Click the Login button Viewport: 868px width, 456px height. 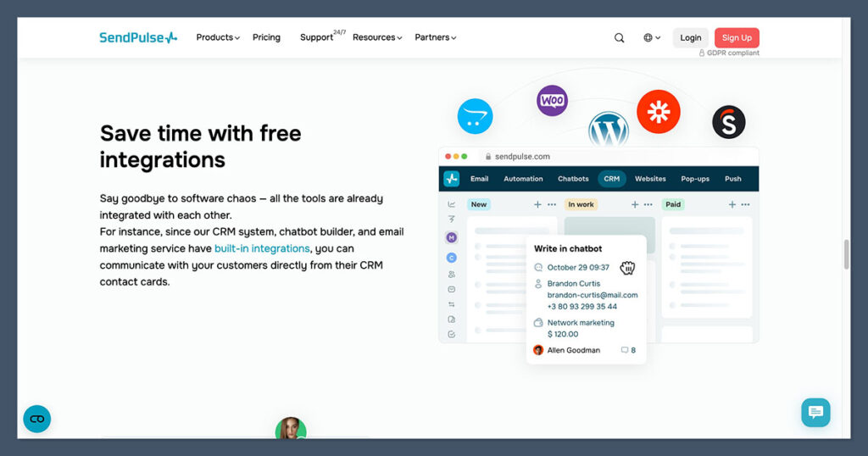coord(690,37)
